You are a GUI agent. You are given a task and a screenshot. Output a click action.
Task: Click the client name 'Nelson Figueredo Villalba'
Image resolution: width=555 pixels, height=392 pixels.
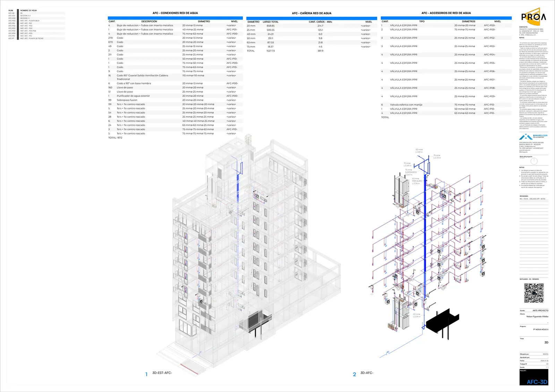click(537, 316)
